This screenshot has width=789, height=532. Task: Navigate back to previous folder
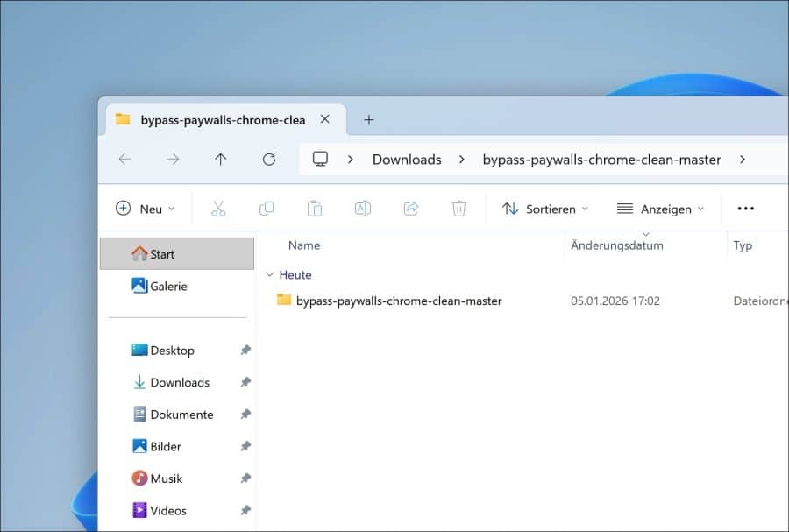[124, 160]
